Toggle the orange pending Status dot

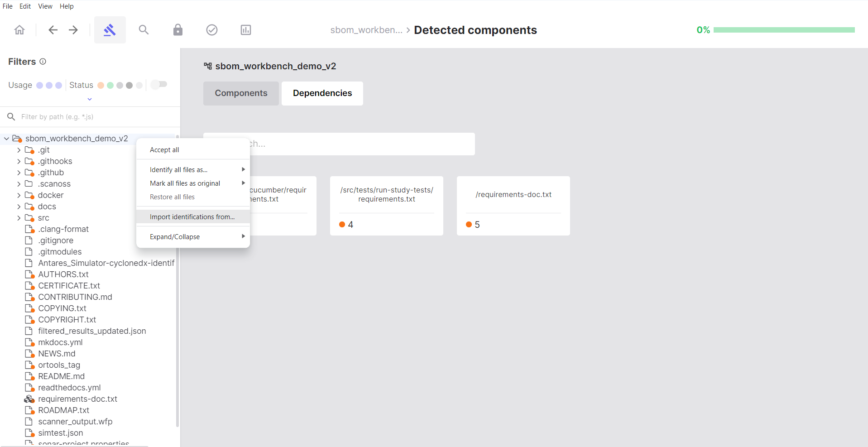click(x=101, y=85)
